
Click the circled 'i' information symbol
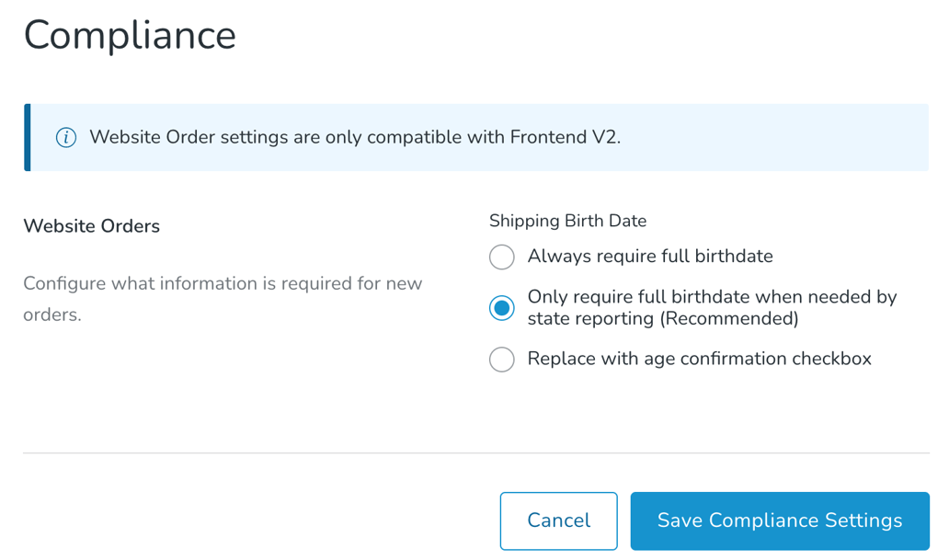(65, 137)
